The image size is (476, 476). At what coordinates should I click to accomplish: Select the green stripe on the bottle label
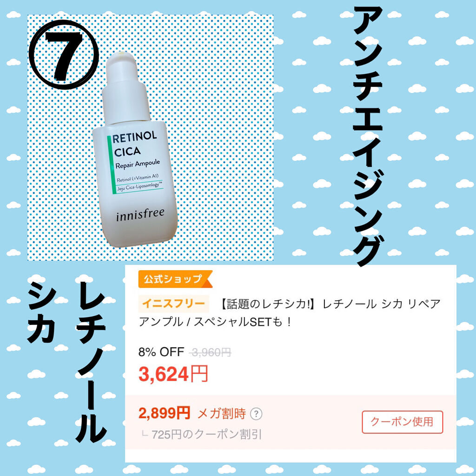click(x=111, y=165)
